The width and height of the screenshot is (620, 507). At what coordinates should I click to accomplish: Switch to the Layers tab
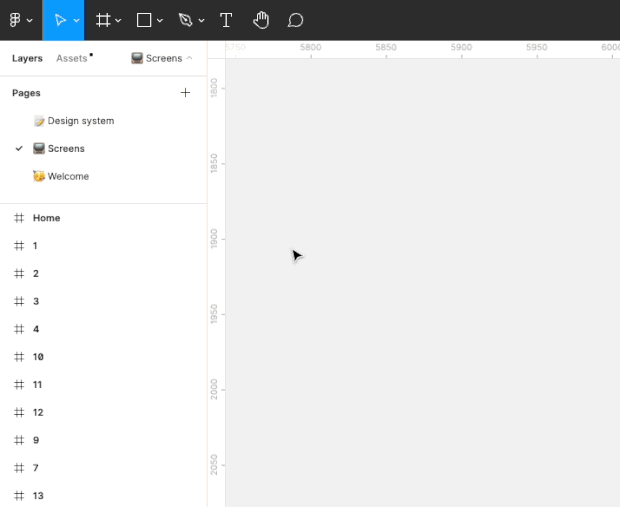click(27, 58)
